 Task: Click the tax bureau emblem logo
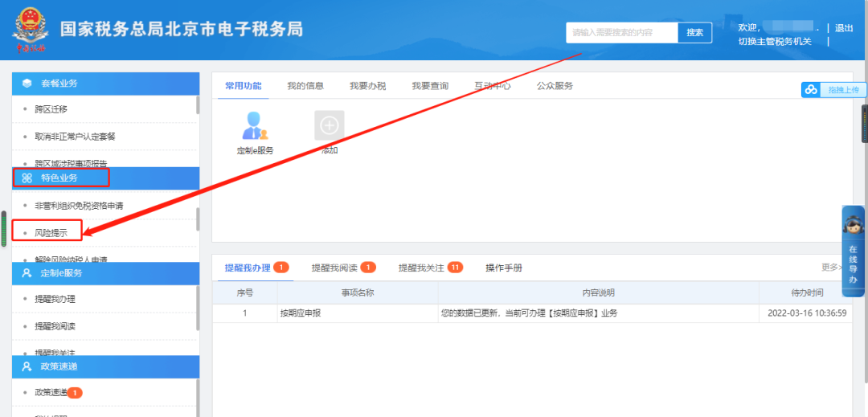pyautogui.click(x=31, y=31)
